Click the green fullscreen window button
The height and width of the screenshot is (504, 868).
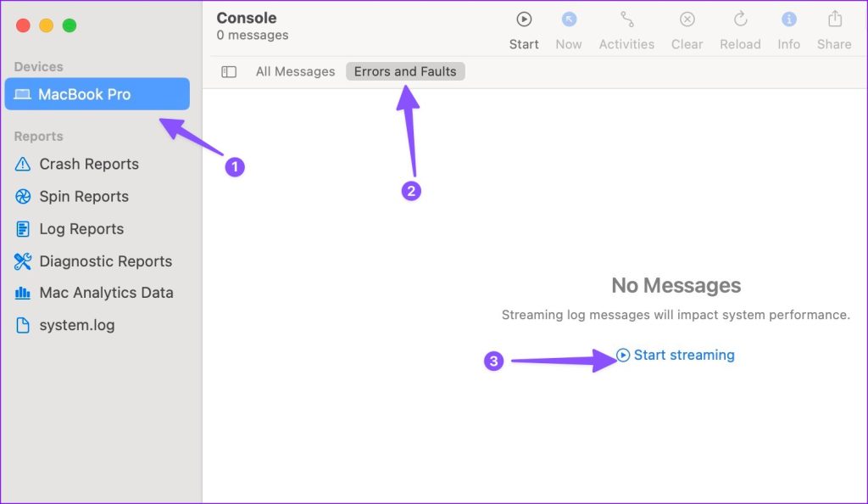tap(70, 25)
